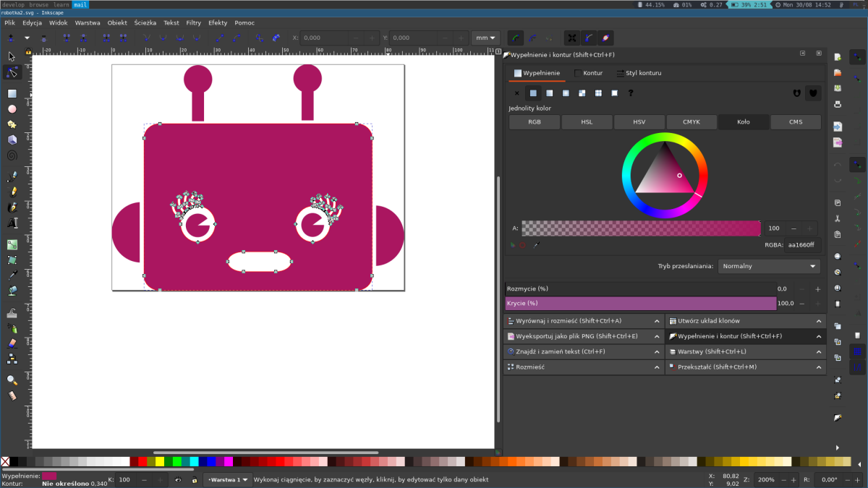868x488 pixels.
Task: Select the HSL color mode button
Action: click(587, 122)
